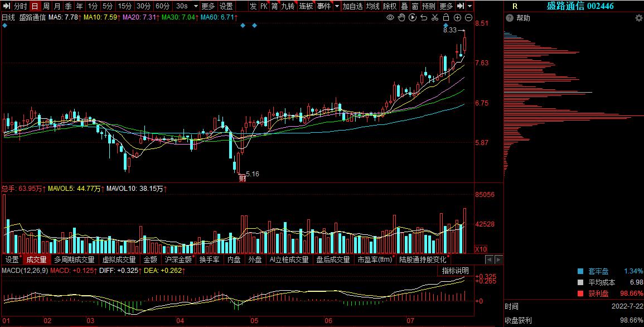Zoom out with the minus circle icon
The height and width of the screenshot is (327, 644).
pyautogui.click(x=468, y=17)
